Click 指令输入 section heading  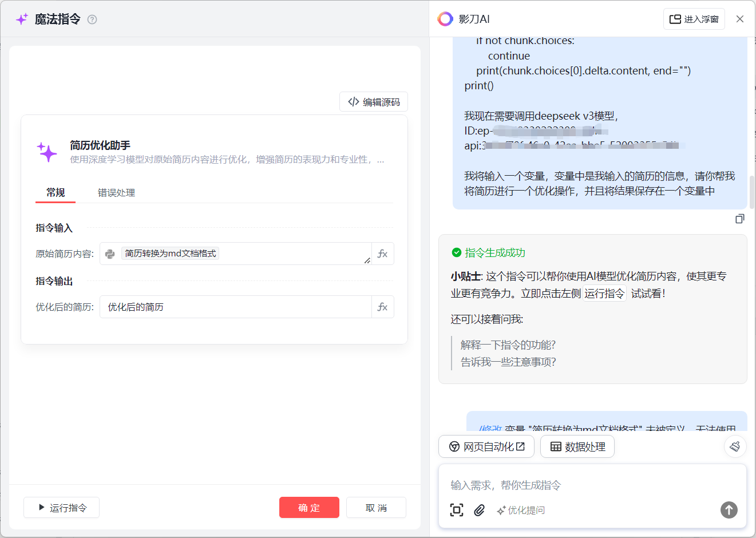[x=54, y=228]
